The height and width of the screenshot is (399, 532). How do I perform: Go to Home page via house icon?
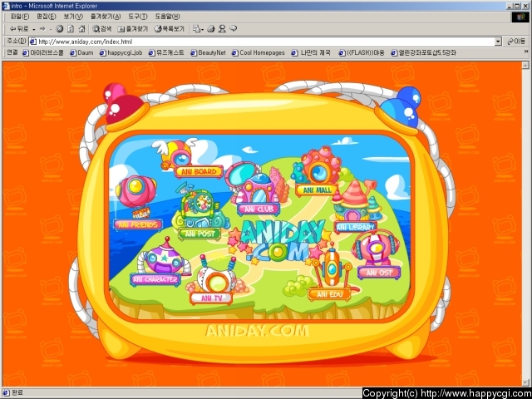[x=81, y=29]
